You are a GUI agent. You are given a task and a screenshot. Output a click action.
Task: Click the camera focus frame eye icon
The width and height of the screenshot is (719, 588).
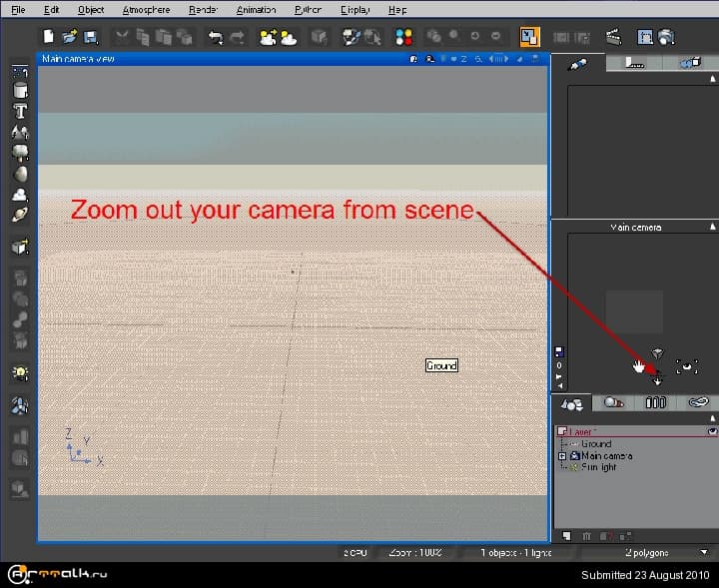[686, 367]
